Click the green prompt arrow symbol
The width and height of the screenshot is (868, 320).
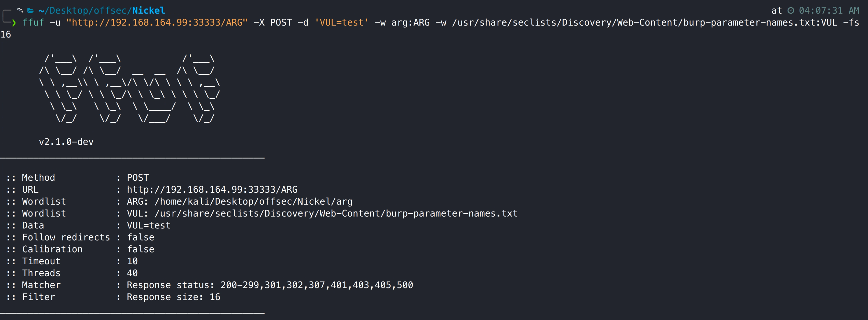point(14,22)
